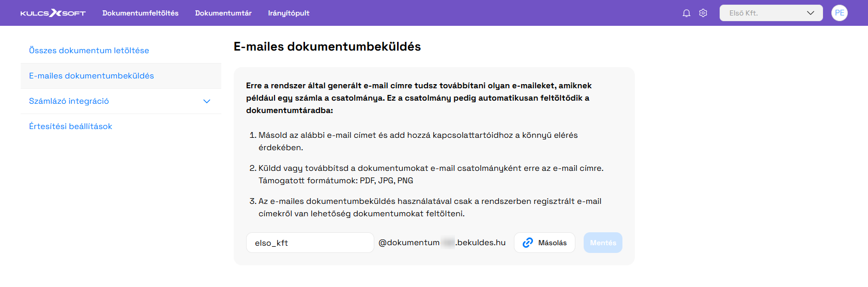Viewport: 868px width, 287px height.
Task: Open the notifications bell
Action: tap(686, 13)
